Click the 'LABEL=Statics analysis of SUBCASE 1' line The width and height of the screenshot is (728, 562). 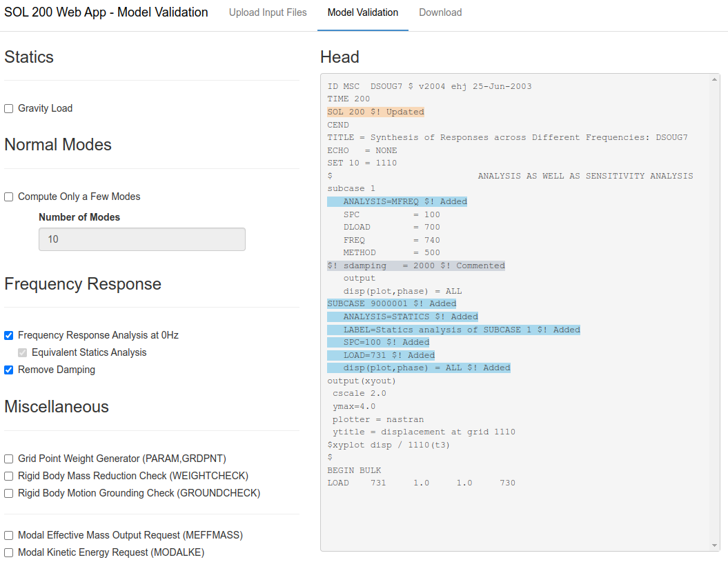(x=453, y=330)
